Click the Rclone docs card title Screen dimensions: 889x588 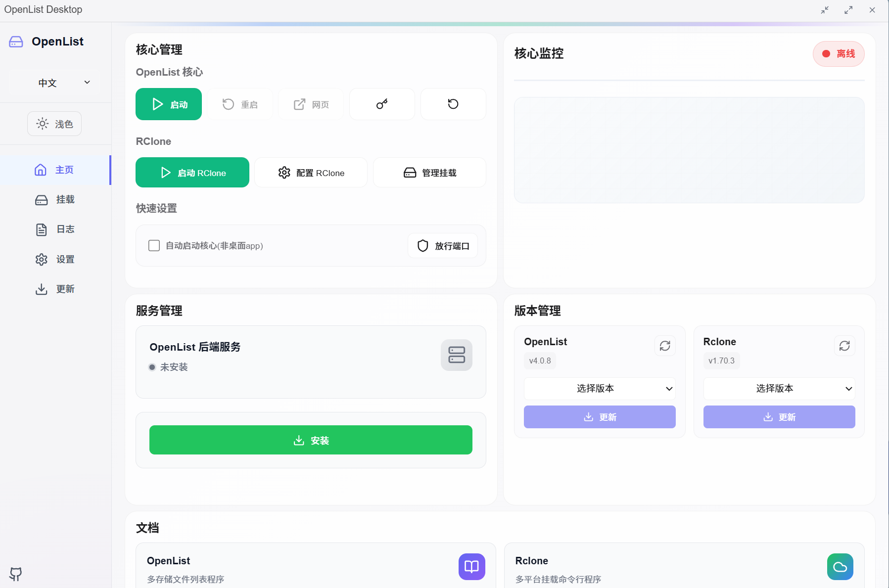[532, 561]
